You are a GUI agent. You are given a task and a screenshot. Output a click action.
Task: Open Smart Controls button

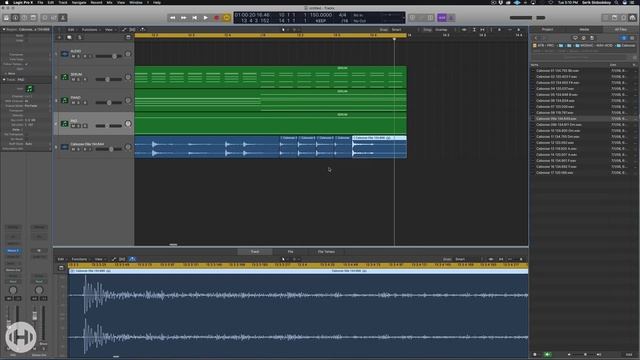[45, 18]
